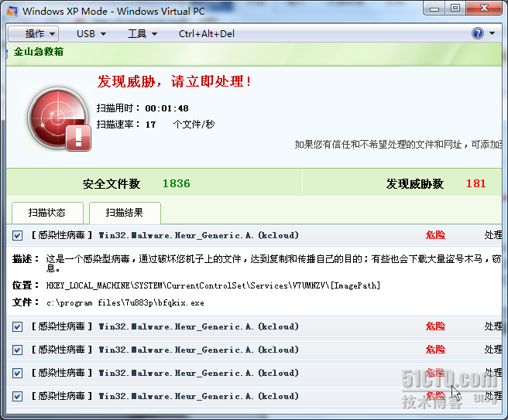Click the threat count 181

476,183
